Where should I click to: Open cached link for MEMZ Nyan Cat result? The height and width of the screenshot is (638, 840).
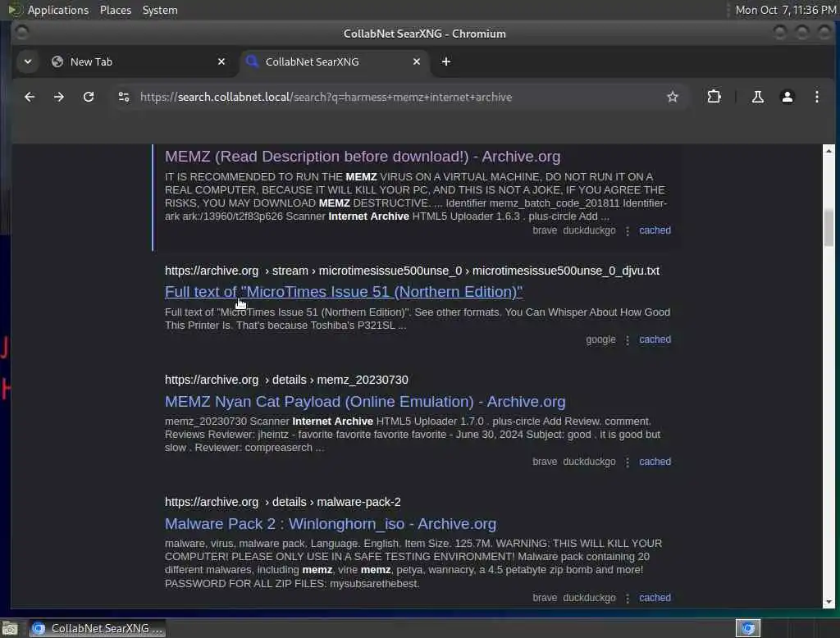point(655,462)
